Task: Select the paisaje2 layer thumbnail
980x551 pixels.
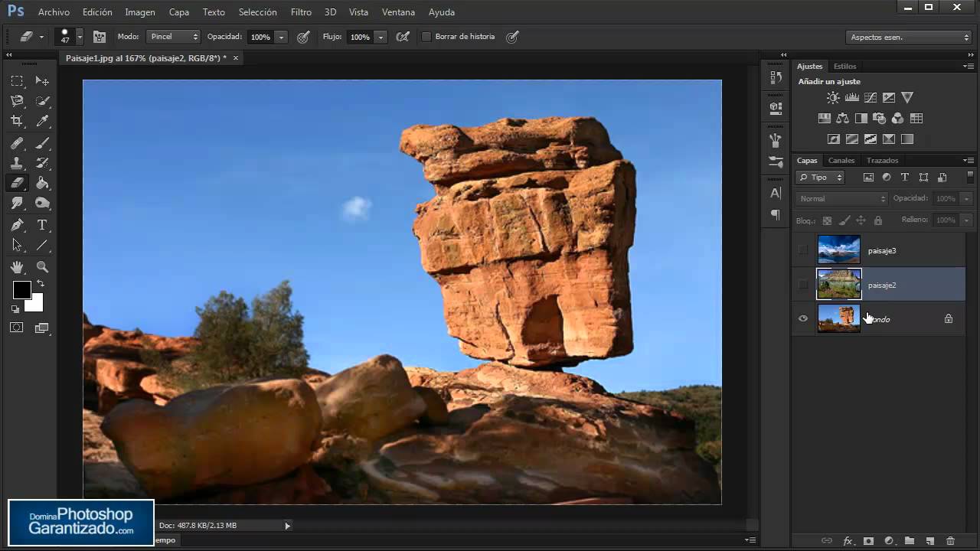Action: click(x=838, y=284)
